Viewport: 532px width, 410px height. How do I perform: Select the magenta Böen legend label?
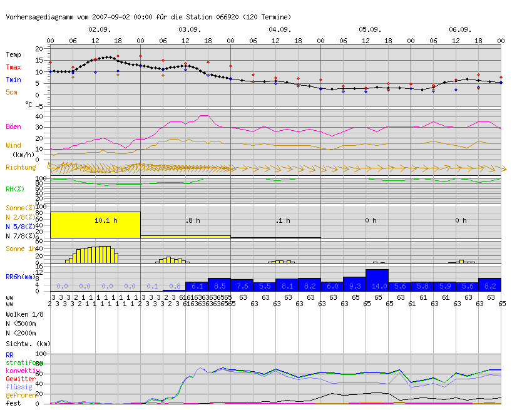click(14, 126)
